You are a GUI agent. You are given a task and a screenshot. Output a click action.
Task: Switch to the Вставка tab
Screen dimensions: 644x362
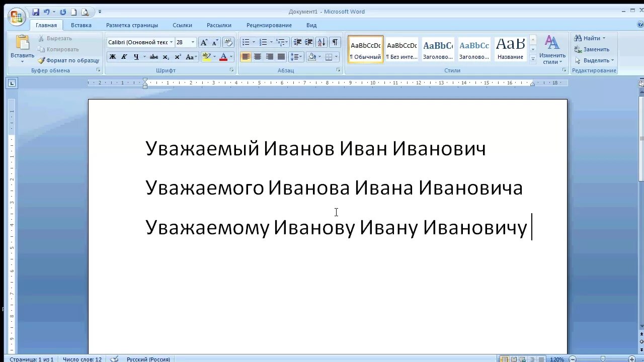click(x=81, y=25)
